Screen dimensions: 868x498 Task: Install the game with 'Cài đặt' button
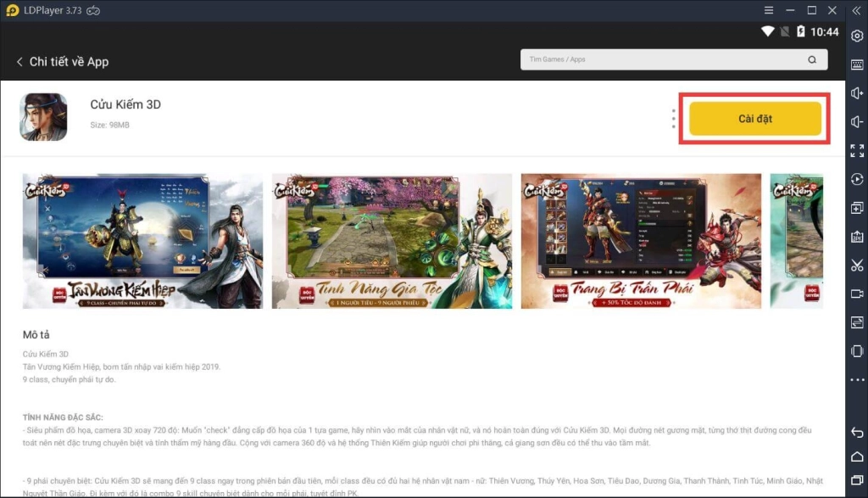coord(755,119)
